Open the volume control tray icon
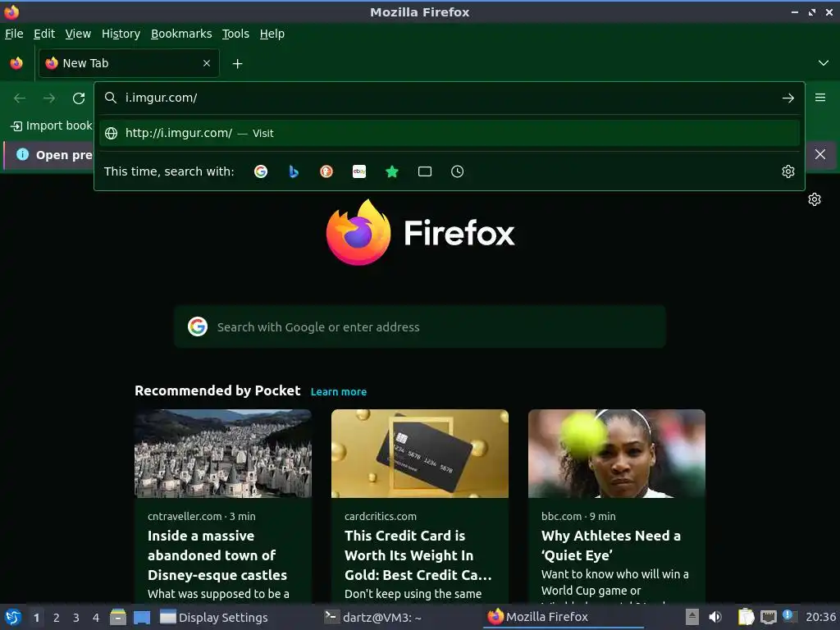Viewport: 840px width, 630px height. [715, 618]
